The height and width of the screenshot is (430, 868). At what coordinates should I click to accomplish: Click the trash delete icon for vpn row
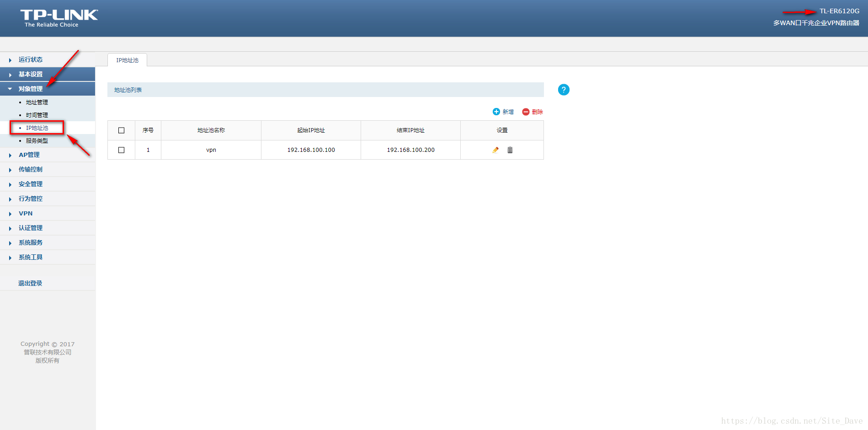[x=510, y=150]
